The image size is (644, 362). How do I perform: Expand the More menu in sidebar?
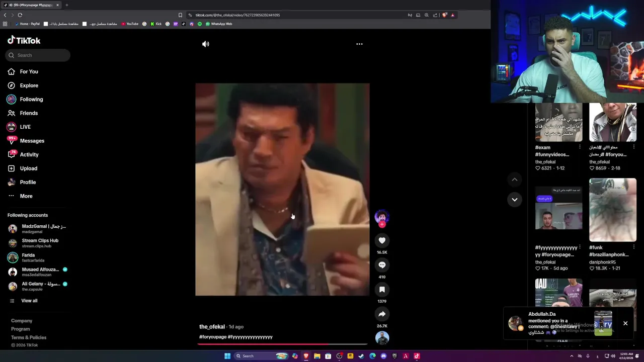(x=20, y=196)
